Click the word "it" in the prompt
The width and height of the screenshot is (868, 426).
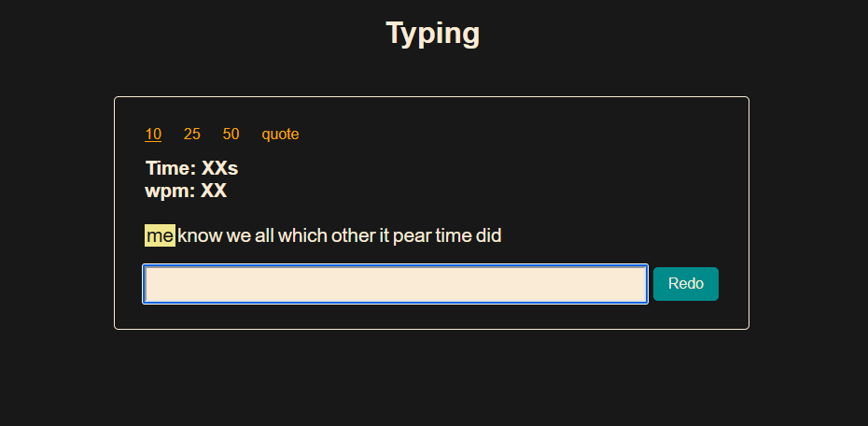tap(384, 236)
